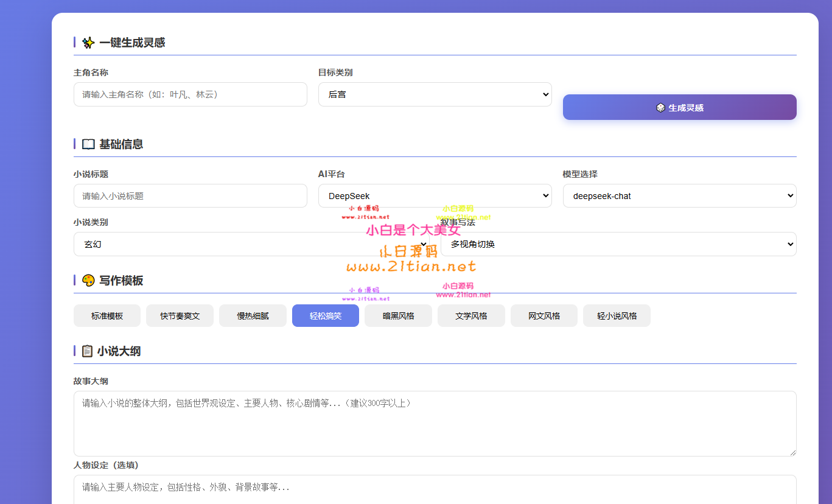This screenshot has width=832, height=504.
Task: Select the 标准模板 template
Action: pos(107,316)
